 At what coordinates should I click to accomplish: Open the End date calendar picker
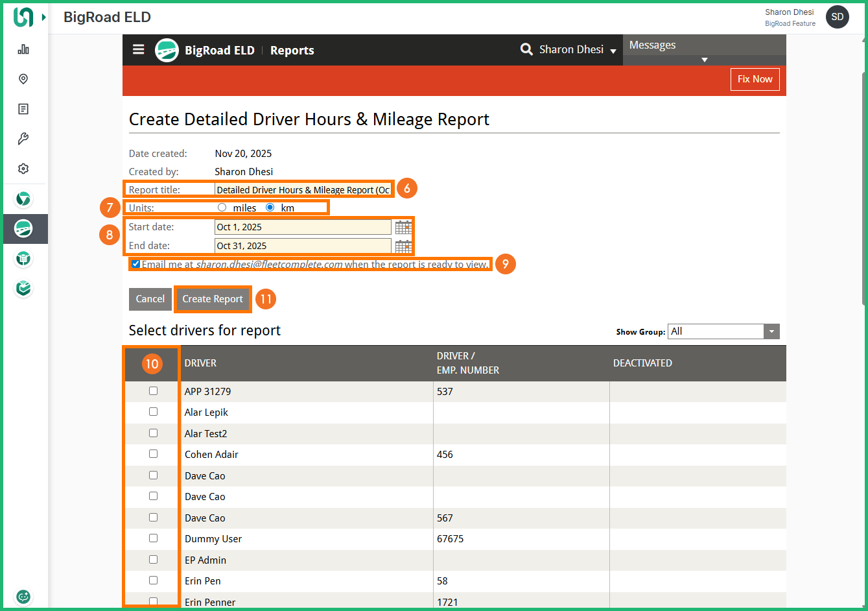403,246
